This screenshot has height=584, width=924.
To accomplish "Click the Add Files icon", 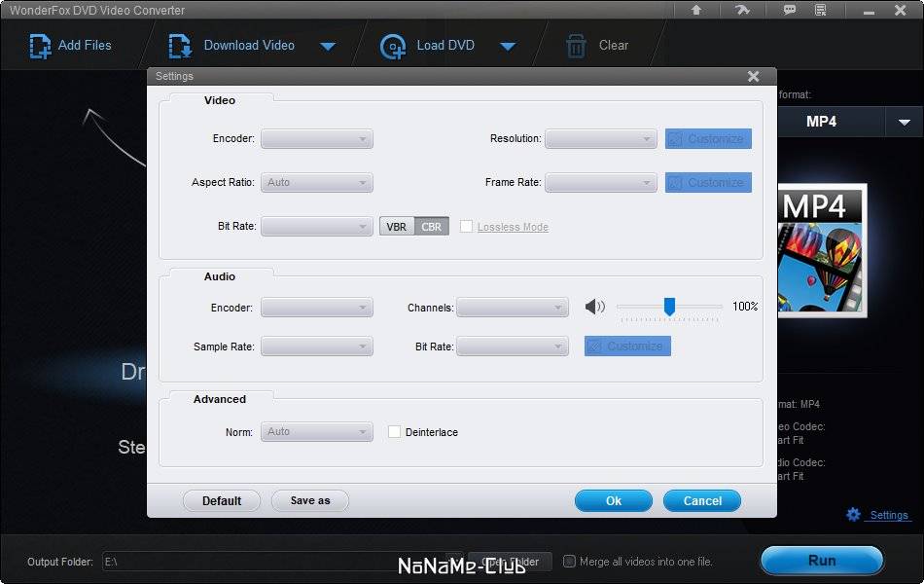I will click(x=40, y=46).
